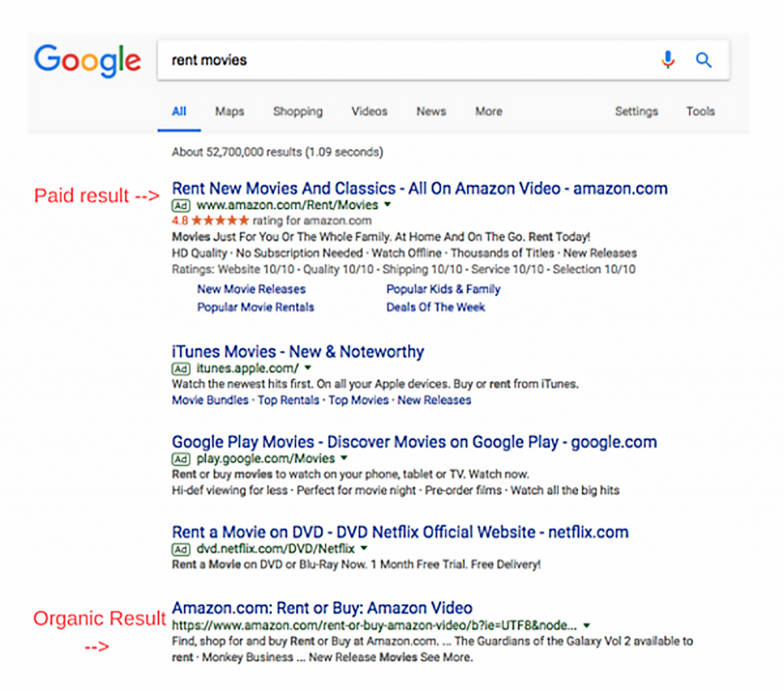The height and width of the screenshot is (691, 784).
Task: Open the Top Movies sitelink
Action: click(x=358, y=401)
